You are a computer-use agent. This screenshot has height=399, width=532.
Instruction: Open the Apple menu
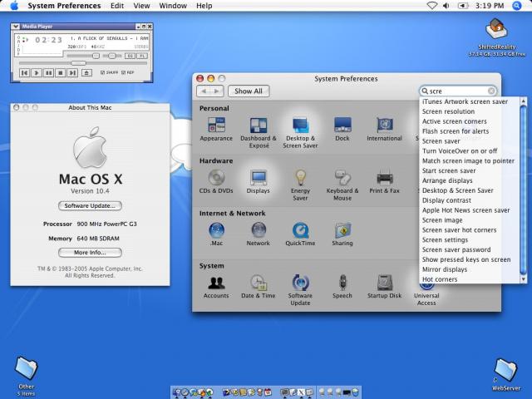14,6
